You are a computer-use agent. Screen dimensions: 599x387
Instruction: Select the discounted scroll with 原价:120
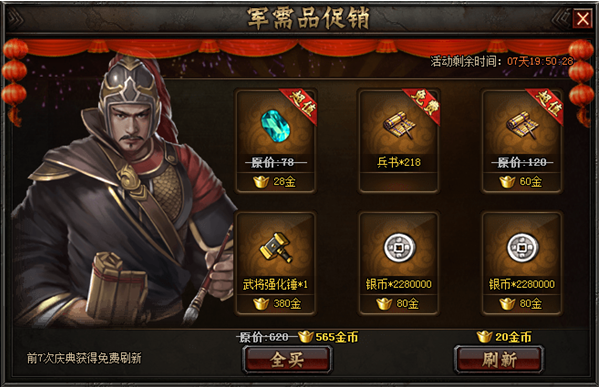tap(522, 126)
